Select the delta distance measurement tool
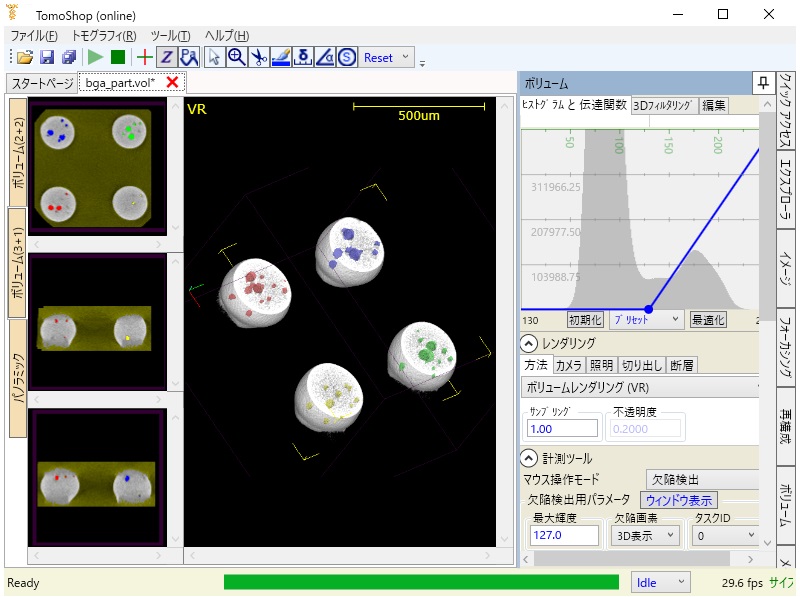800x597 pixels. [x=303, y=57]
